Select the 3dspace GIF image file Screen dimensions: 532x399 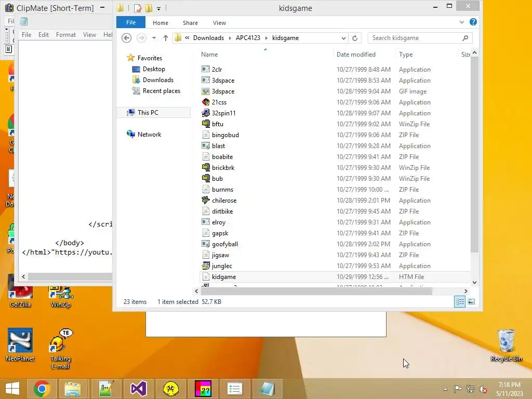pos(223,91)
